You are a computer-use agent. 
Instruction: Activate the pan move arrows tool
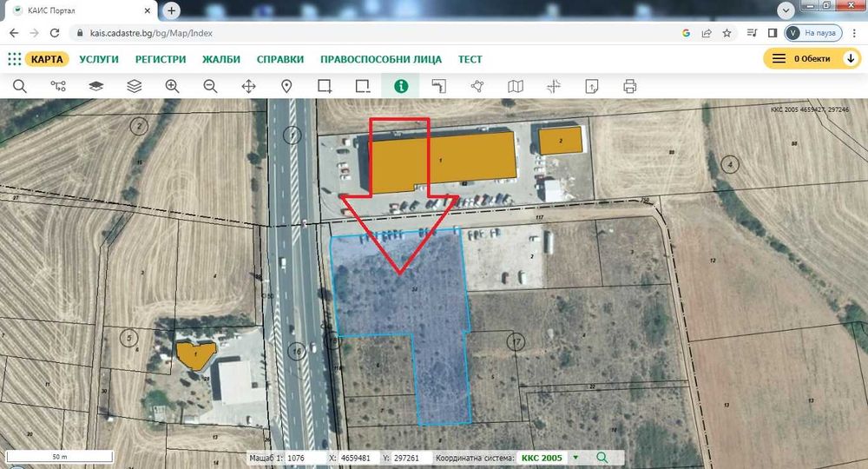(x=248, y=86)
